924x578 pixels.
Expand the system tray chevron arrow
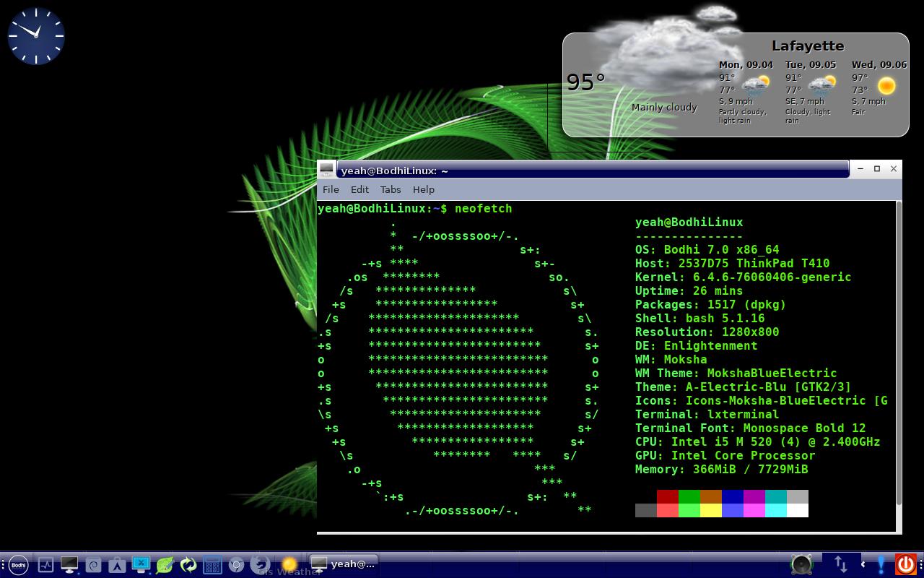pyautogui.click(x=863, y=564)
